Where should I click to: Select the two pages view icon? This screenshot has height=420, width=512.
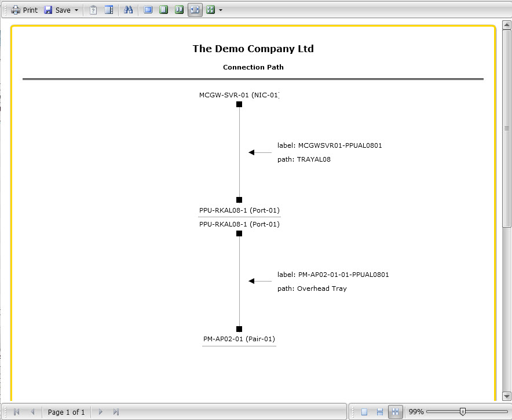(x=180, y=10)
